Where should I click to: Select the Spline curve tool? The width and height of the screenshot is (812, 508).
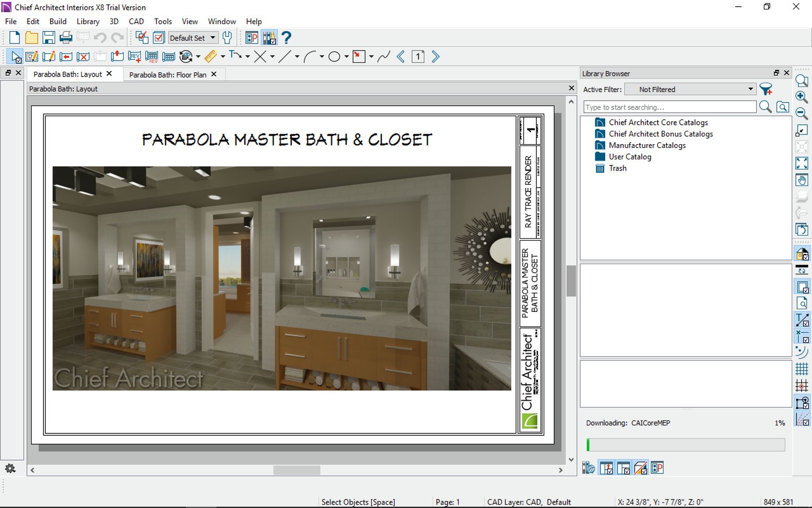384,57
